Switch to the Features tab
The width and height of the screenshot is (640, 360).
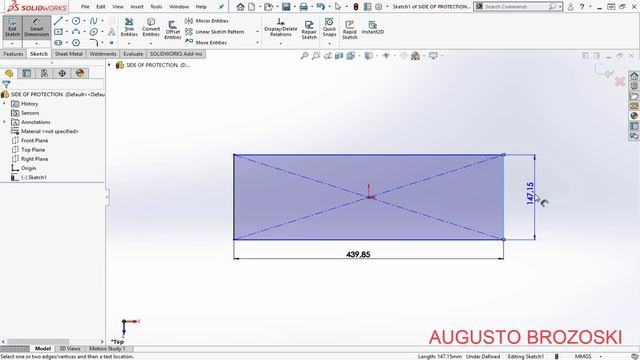click(13, 54)
